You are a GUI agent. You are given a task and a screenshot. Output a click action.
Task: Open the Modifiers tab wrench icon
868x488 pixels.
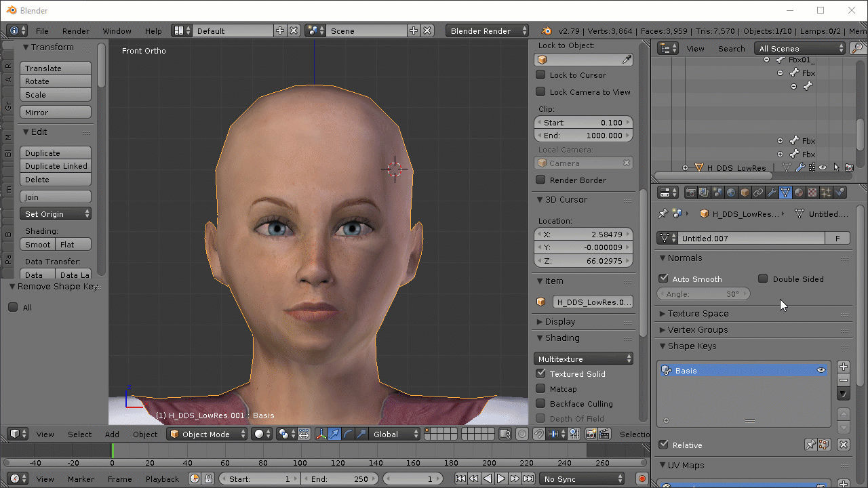772,193
